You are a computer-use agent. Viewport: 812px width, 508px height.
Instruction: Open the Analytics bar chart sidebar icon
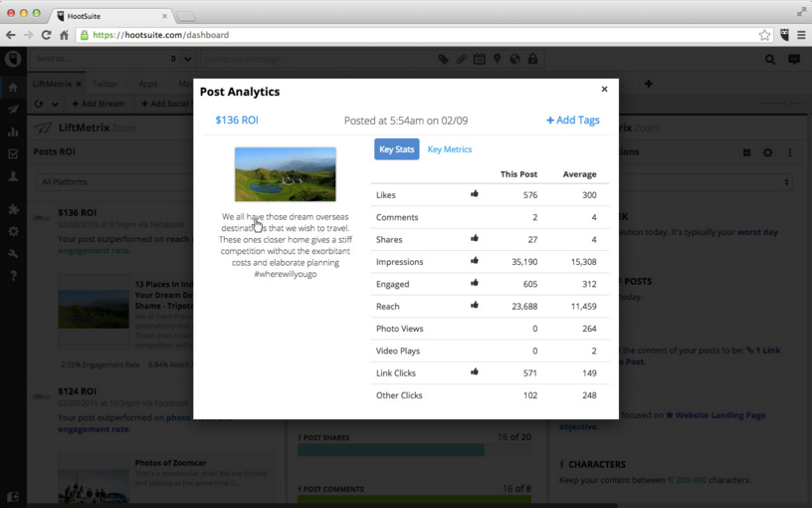tap(13, 131)
